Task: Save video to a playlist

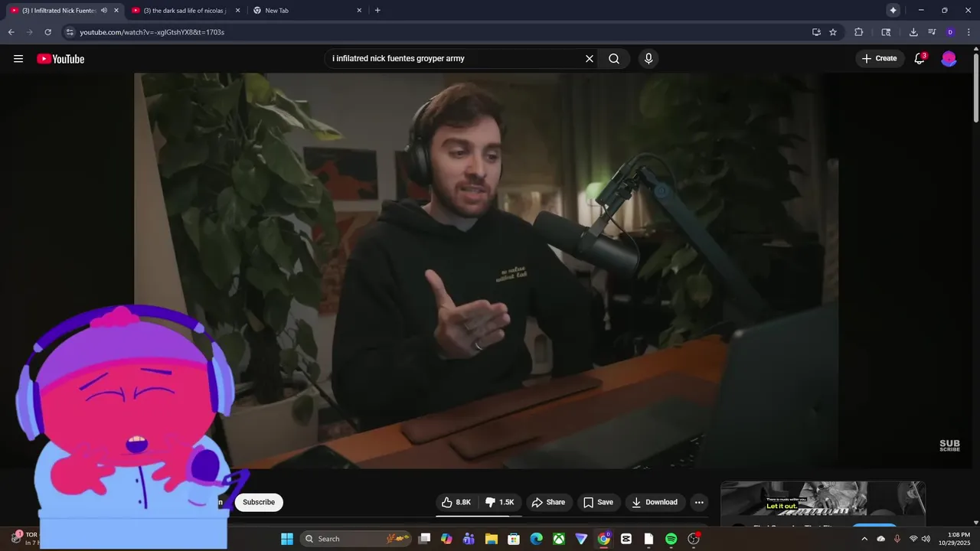Action: (x=598, y=502)
